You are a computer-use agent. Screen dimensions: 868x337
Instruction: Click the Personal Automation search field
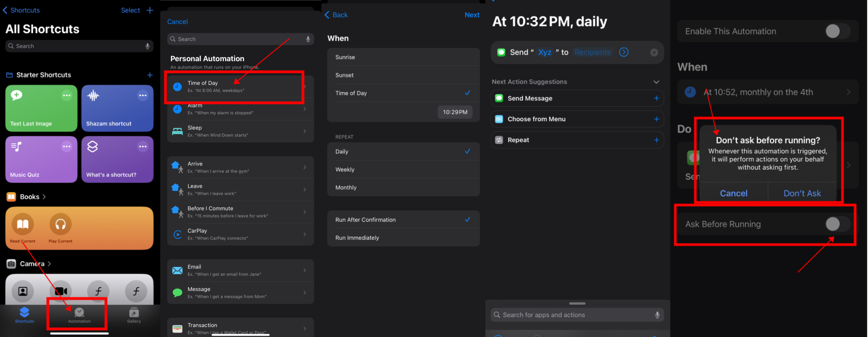click(x=240, y=39)
